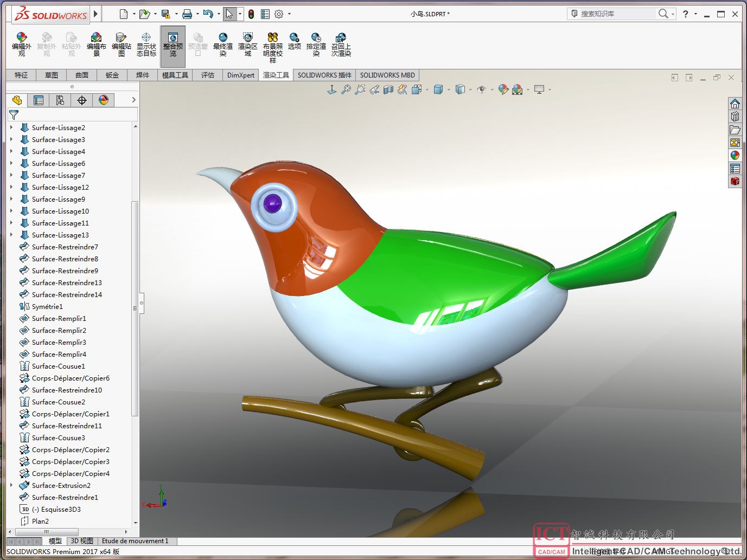Open the 编辑布景 (Edit Scene) tool
The height and width of the screenshot is (560, 747).
click(x=96, y=44)
